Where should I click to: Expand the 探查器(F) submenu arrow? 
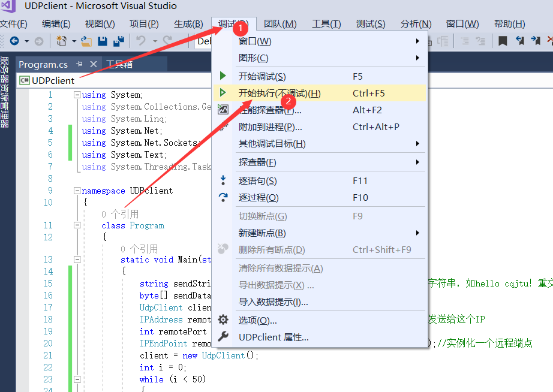point(417,162)
